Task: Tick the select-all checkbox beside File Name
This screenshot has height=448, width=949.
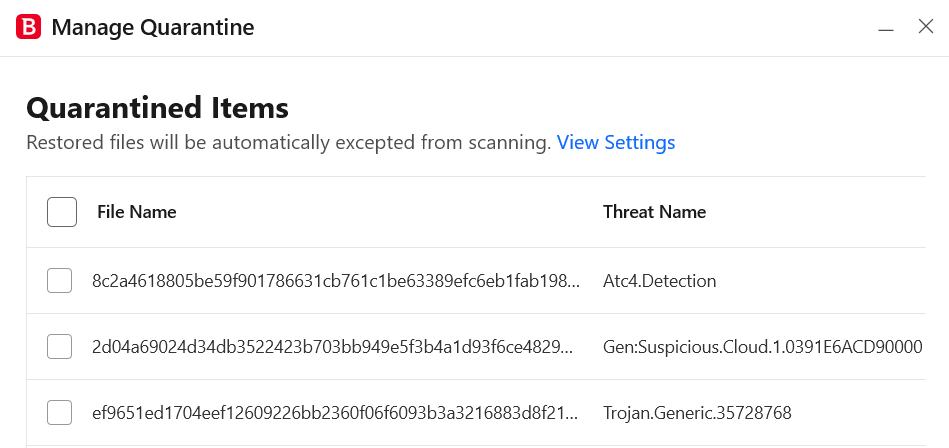Action: 62,212
